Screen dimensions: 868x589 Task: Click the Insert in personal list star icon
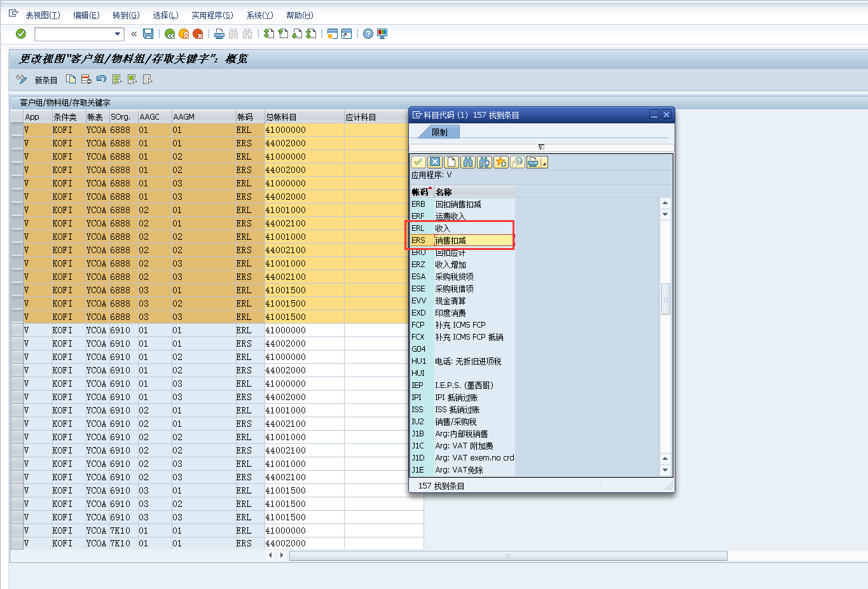pyautogui.click(x=500, y=162)
